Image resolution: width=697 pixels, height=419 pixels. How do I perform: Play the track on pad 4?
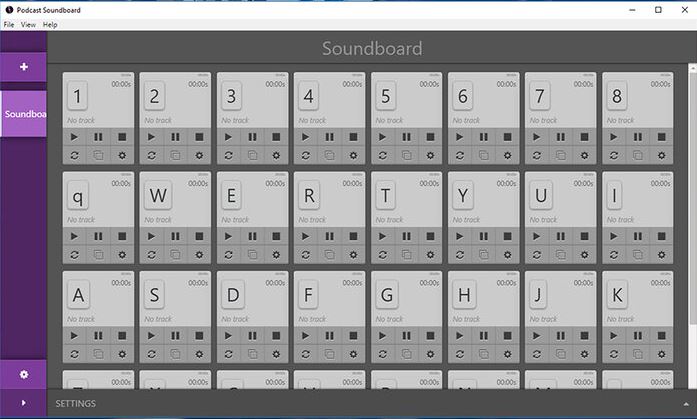point(305,137)
